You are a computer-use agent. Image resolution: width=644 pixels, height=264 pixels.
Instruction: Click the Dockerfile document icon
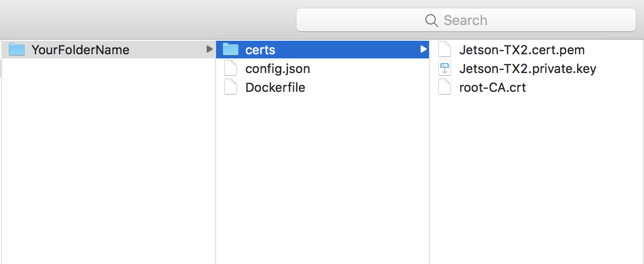click(x=230, y=87)
